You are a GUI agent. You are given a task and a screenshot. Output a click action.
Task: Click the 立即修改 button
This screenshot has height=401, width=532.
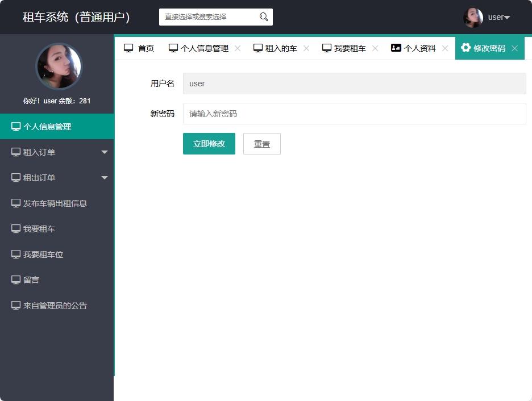[x=209, y=144]
